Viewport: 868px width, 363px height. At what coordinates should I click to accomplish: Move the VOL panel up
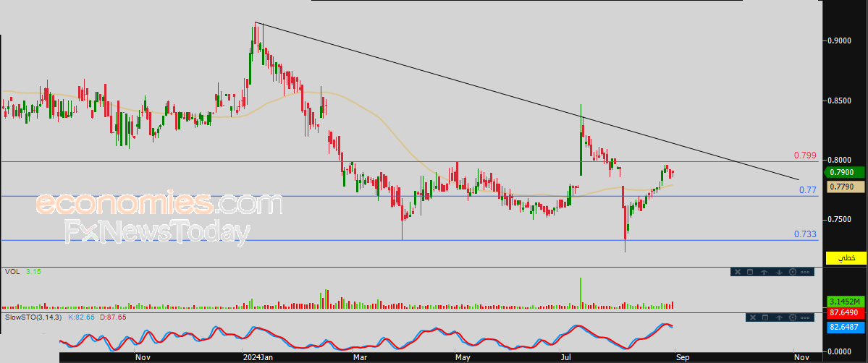point(764,272)
